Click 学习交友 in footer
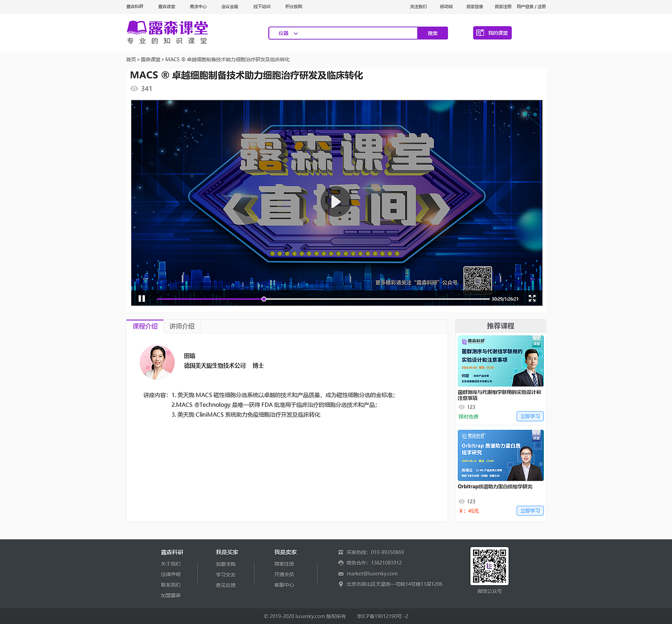Image resolution: width=672 pixels, height=624 pixels. [x=226, y=575]
